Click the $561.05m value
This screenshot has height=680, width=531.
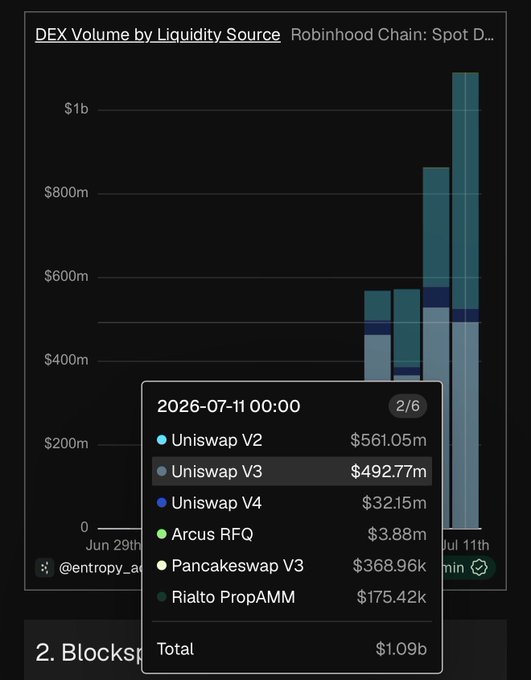[388, 440]
